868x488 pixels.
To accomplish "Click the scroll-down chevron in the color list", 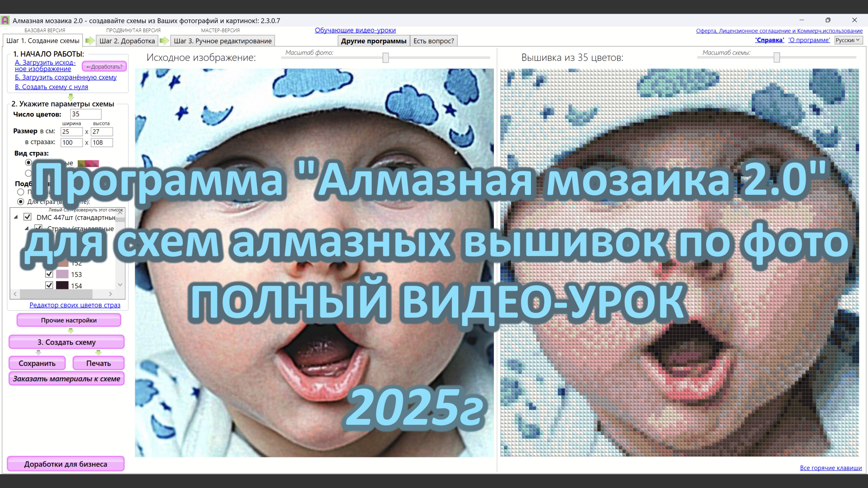I will click(x=120, y=285).
